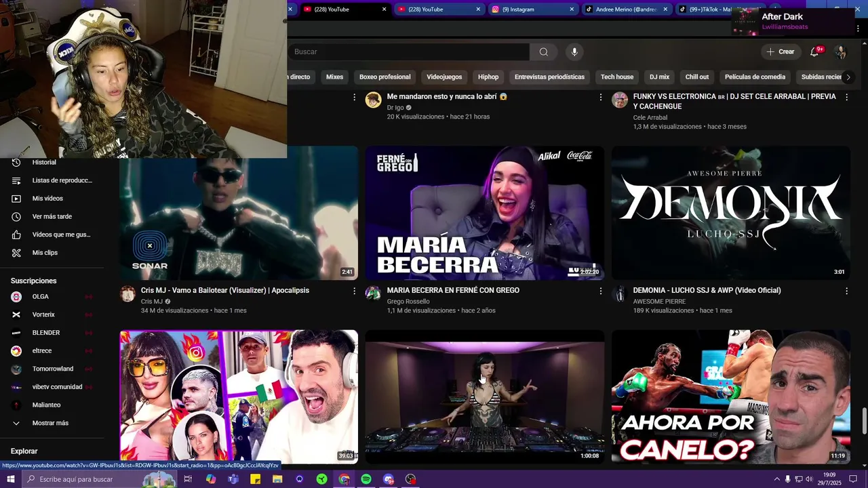Open 'Me mandaron esto y nunca lo abrí' title
This screenshot has width=868, height=488.
447,97
